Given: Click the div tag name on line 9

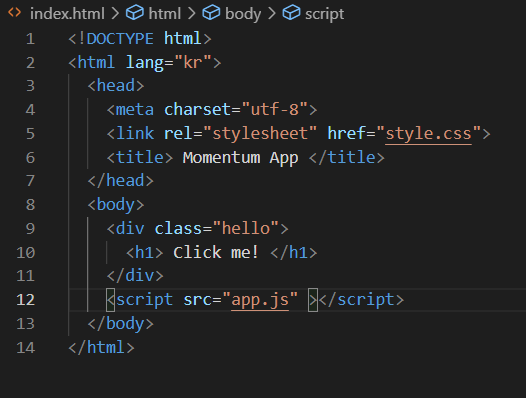Looking at the screenshot, I should [130, 229].
